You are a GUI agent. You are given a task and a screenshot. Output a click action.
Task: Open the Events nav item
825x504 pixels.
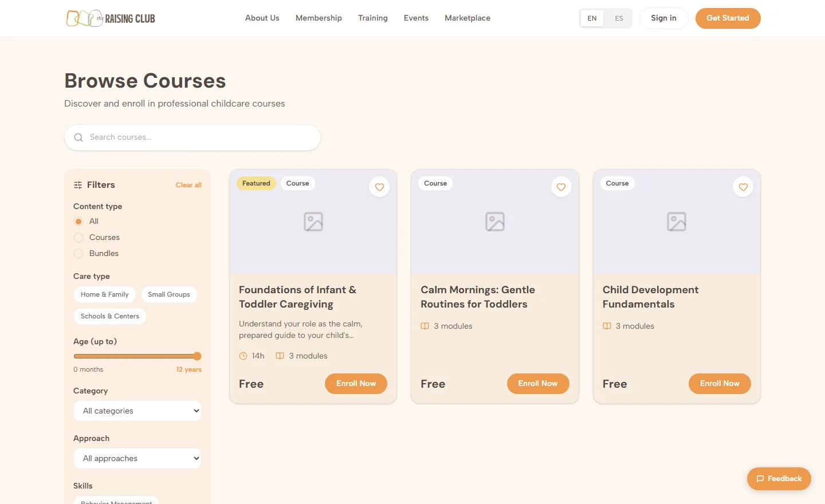pyautogui.click(x=416, y=18)
